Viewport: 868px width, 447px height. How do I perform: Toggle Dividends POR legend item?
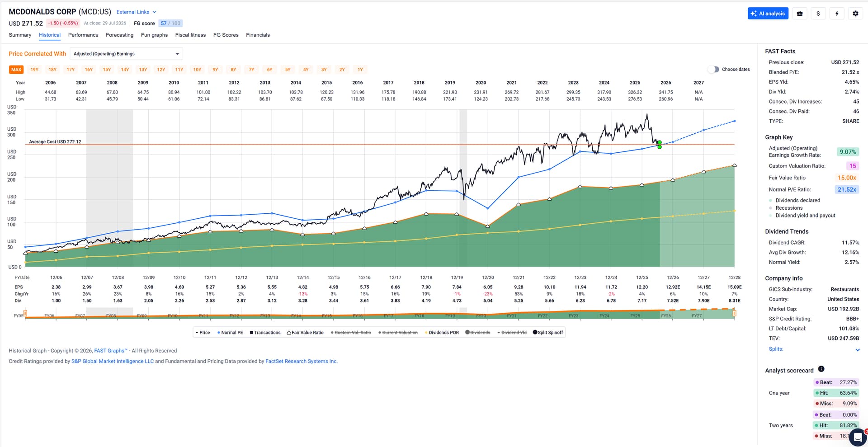click(442, 333)
